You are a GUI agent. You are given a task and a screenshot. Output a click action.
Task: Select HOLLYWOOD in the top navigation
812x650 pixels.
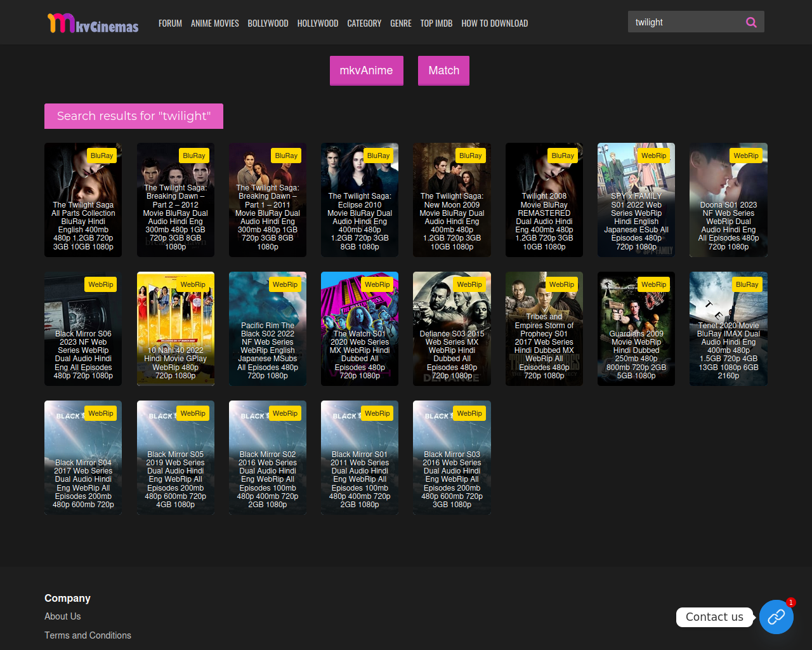pyautogui.click(x=318, y=23)
